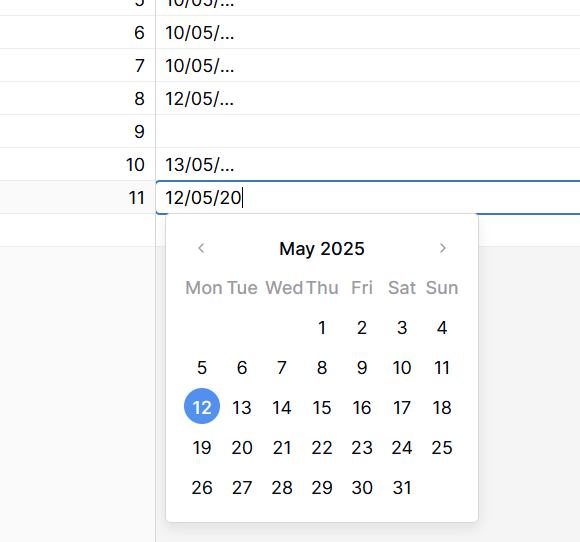Select May 31 in date picker
Screen dimensions: 580x542
point(402,488)
